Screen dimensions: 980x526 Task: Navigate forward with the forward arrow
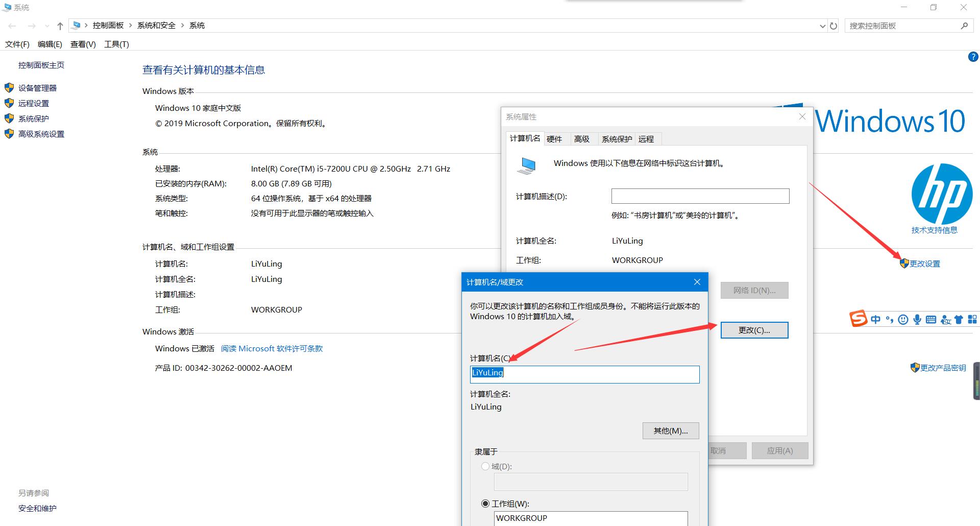coord(32,26)
